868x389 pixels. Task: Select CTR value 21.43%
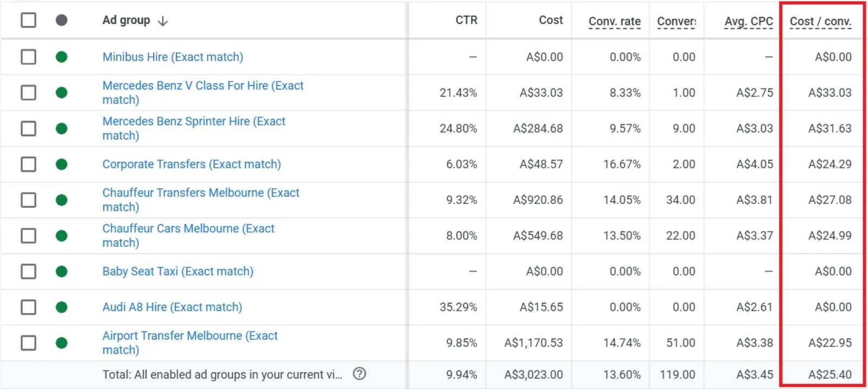coord(458,93)
